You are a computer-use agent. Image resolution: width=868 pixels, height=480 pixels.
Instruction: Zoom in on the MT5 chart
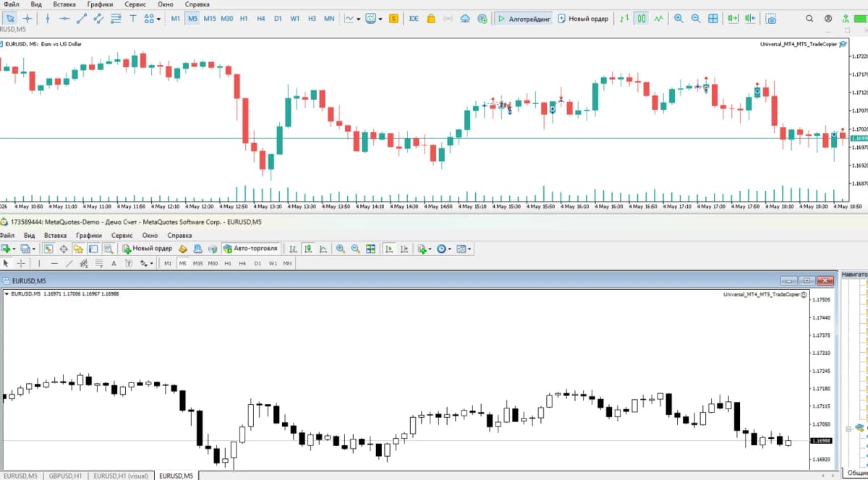(678, 18)
